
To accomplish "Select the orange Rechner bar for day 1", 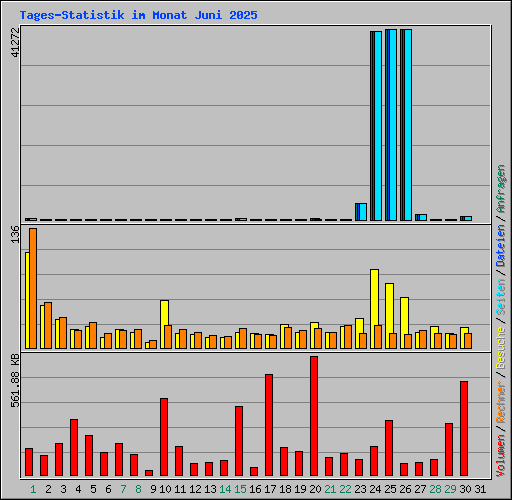I will [x=33, y=288].
